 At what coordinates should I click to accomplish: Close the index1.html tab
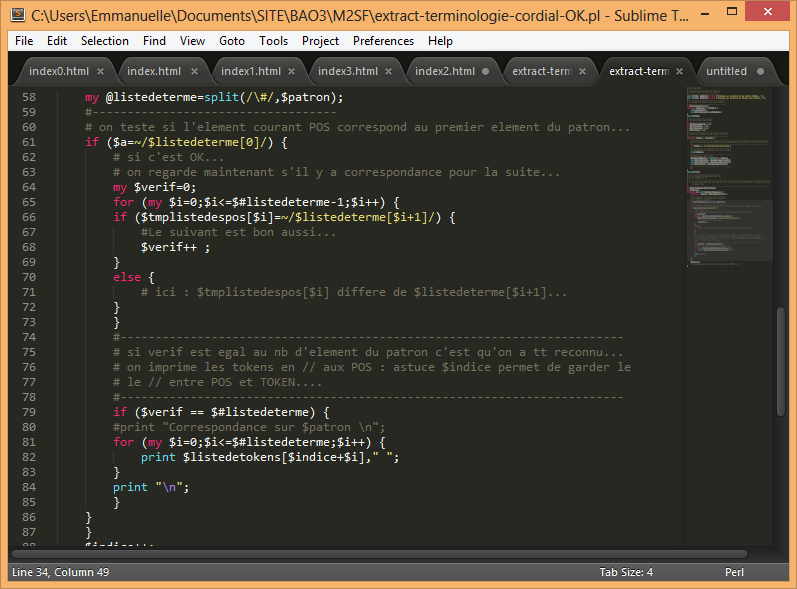coord(291,72)
